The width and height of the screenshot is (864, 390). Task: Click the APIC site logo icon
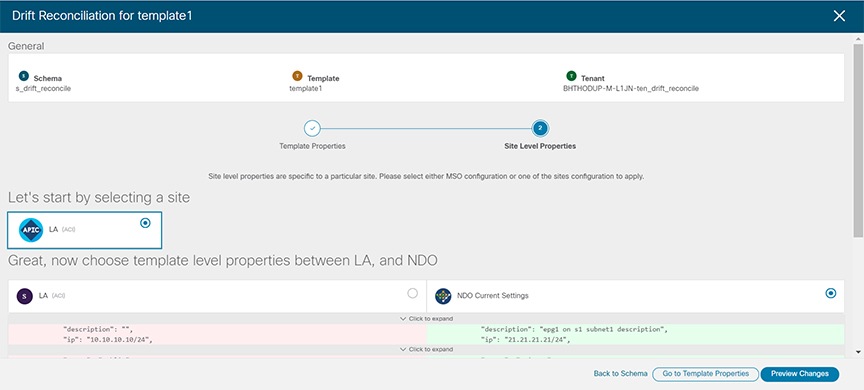[x=31, y=230]
